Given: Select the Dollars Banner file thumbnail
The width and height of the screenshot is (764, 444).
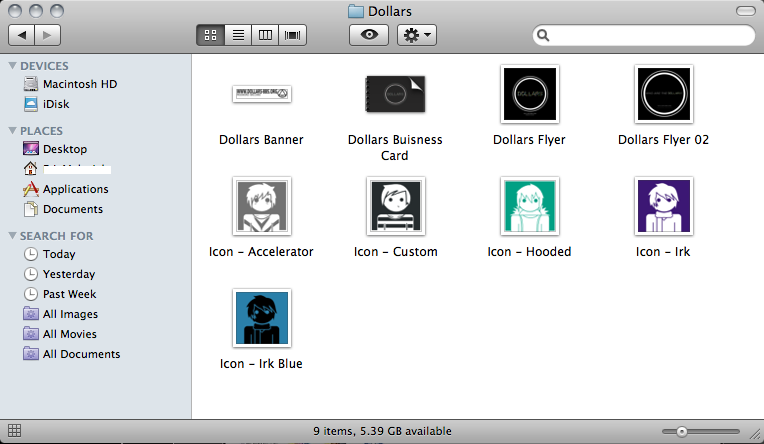Looking at the screenshot, I should click(262, 94).
